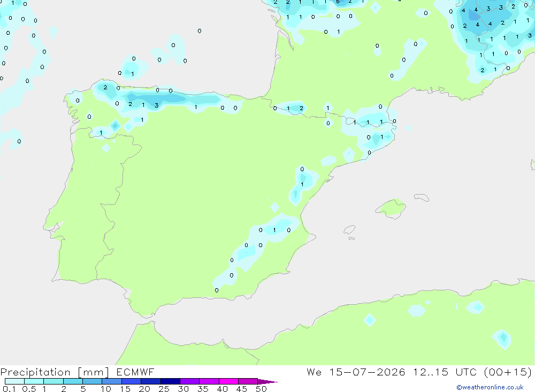This screenshot has height=392, width=535.
Task: Click the legend label '20'
Action: pyautogui.click(x=144, y=389)
